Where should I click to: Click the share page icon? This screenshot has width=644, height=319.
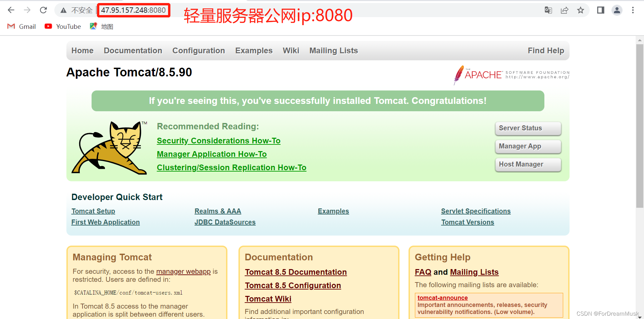(x=565, y=10)
